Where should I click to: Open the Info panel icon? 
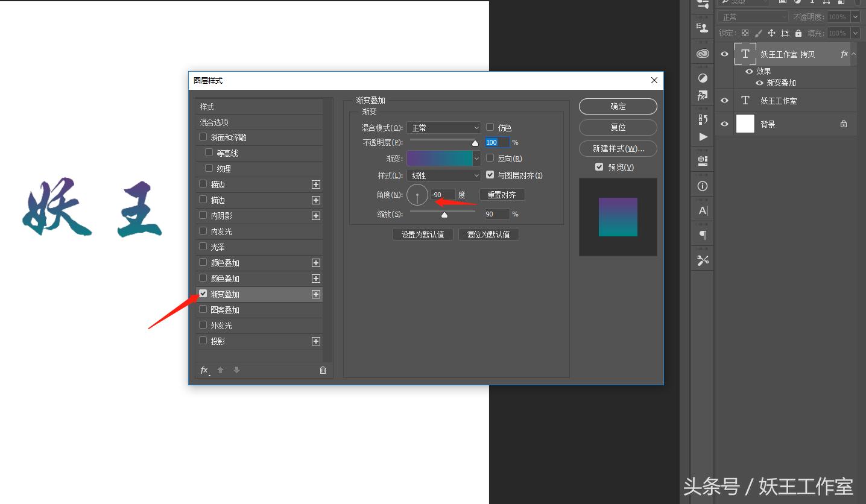tap(702, 186)
